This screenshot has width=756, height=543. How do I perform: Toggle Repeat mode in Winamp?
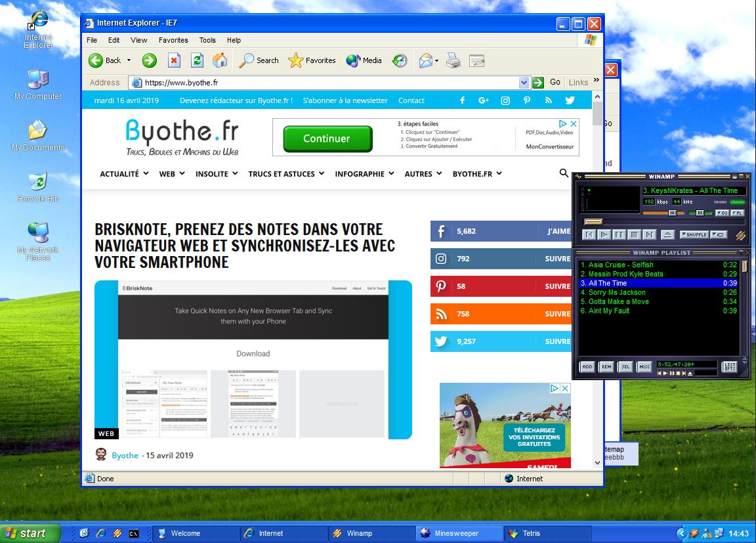(719, 234)
